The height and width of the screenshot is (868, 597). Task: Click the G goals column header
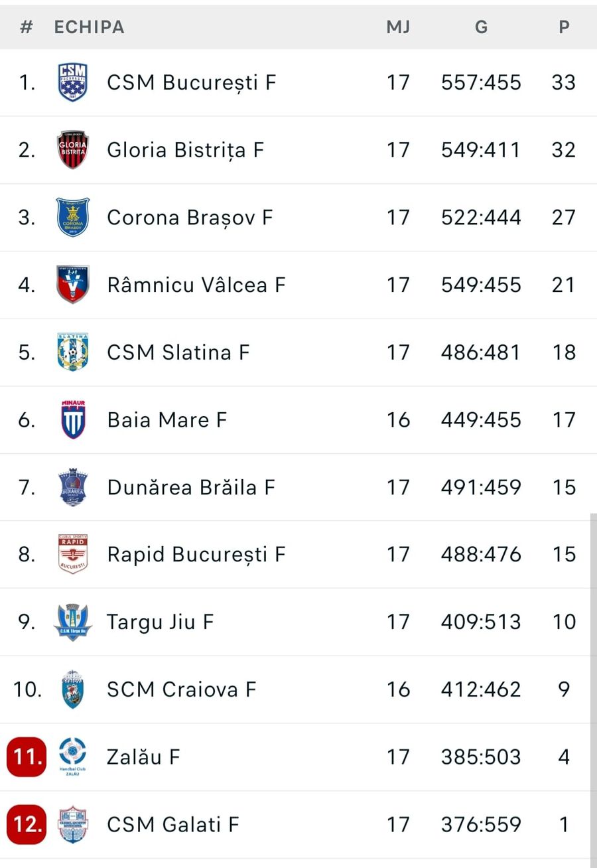481,27
